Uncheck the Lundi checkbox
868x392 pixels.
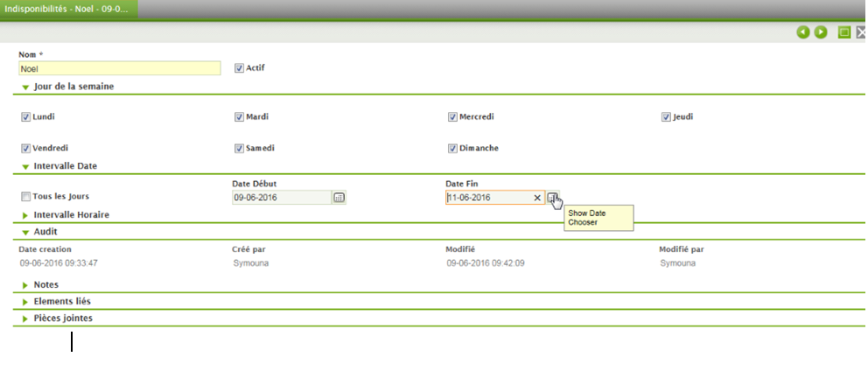(25, 117)
